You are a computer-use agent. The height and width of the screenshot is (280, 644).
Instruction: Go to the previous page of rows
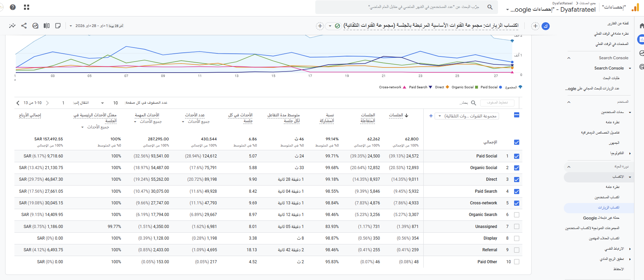[47, 103]
